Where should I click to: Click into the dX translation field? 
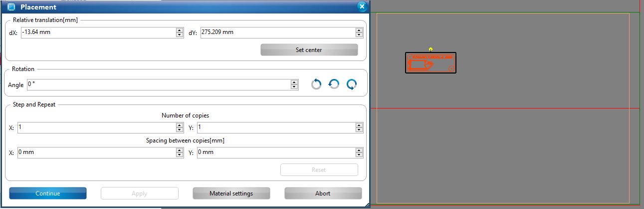[98, 32]
